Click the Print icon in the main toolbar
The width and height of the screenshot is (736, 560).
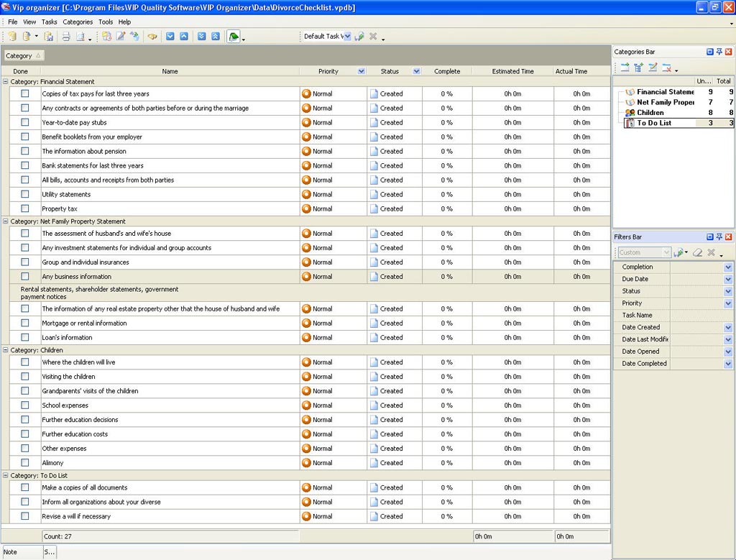click(x=65, y=37)
